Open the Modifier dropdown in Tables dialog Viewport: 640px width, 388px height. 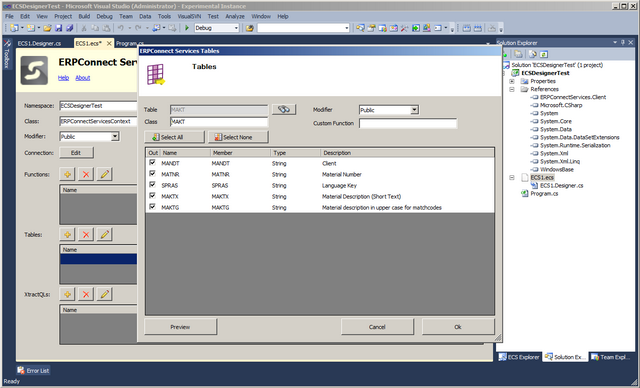[414, 110]
